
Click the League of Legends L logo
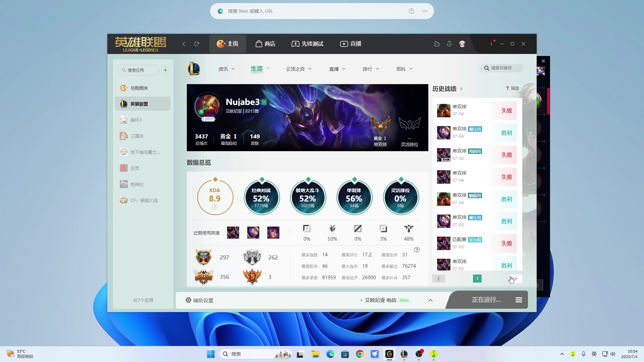(x=194, y=69)
